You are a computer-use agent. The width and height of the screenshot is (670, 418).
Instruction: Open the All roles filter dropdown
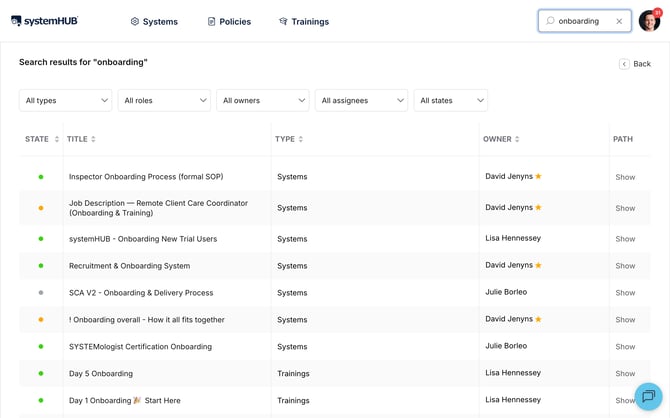pos(164,100)
